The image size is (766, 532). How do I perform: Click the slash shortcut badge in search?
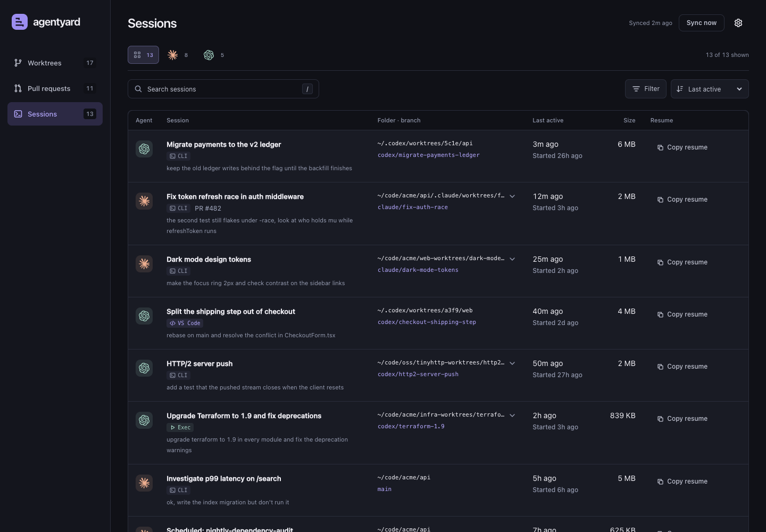307,89
